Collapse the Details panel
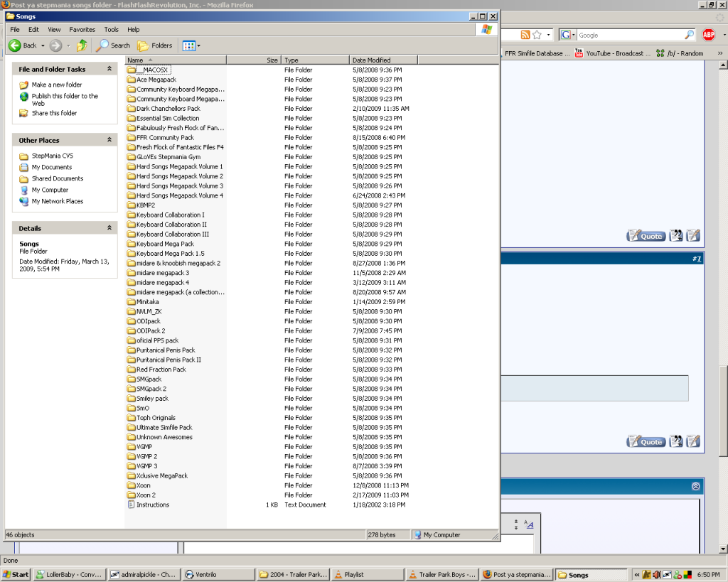The width and height of the screenshot is (728, 582). pos(109,228)
